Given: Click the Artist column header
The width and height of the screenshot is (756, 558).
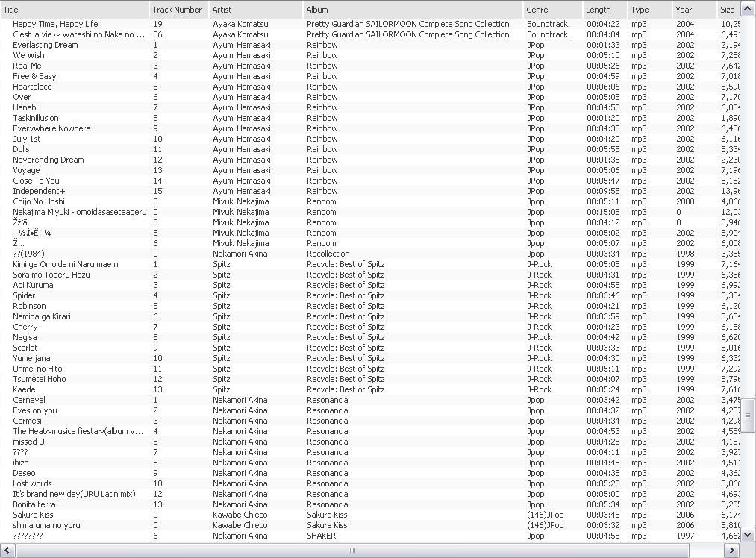Looking at the screenshot, I should coord(255,10).
